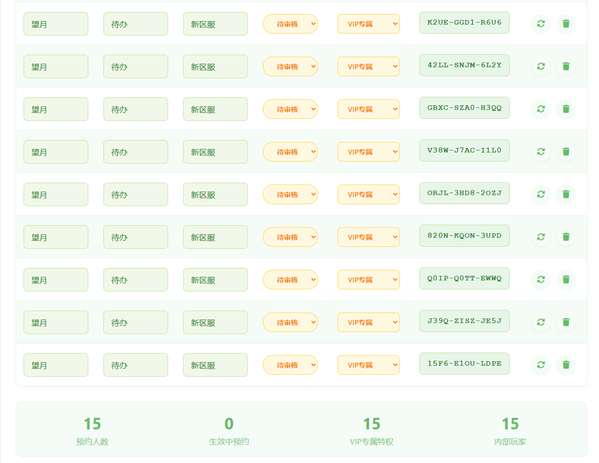
Task: Click the code field starting with 15F6
Action: 464,364
